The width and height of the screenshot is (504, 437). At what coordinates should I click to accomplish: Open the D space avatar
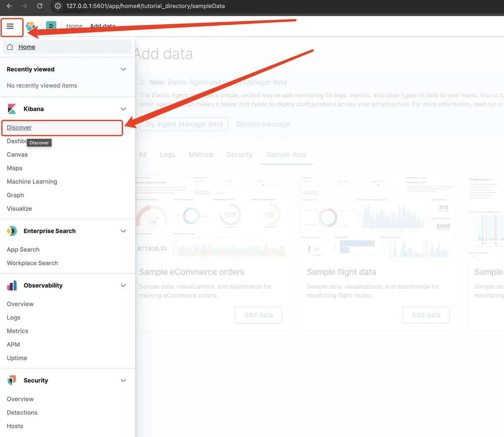(x=51, y=26)
